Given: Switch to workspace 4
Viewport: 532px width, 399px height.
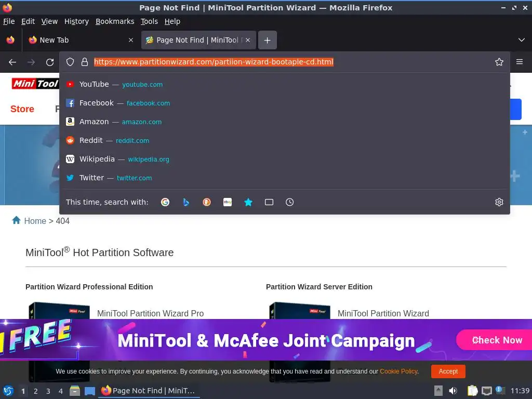Looking at the screenshot, I should [x=61, y=391].
